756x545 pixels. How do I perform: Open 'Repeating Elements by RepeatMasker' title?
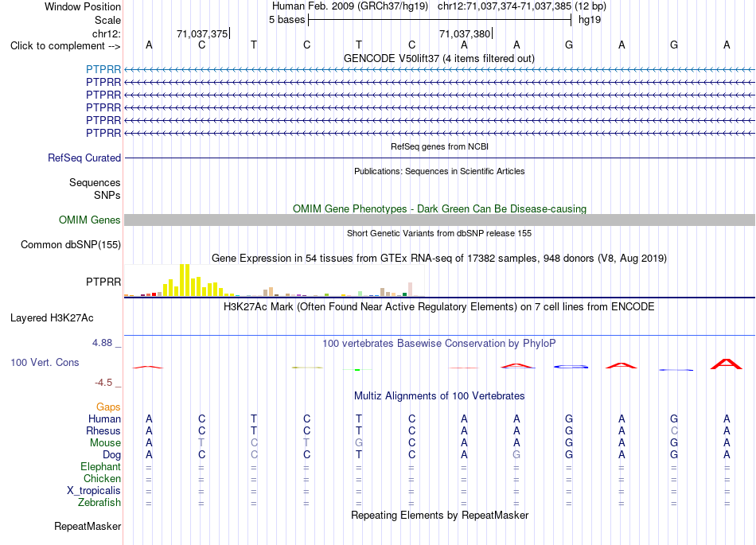click(x=439, y=515)
